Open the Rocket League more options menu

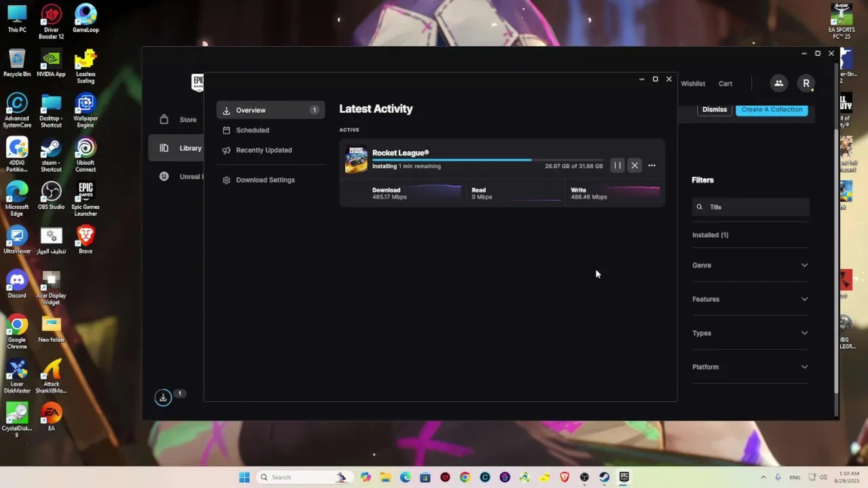coord(652,165)
